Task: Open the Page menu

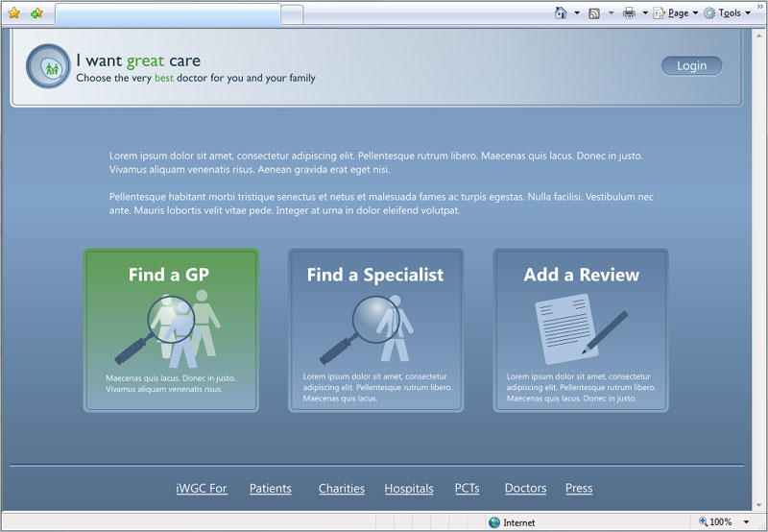Action: [x=677, y=13]
